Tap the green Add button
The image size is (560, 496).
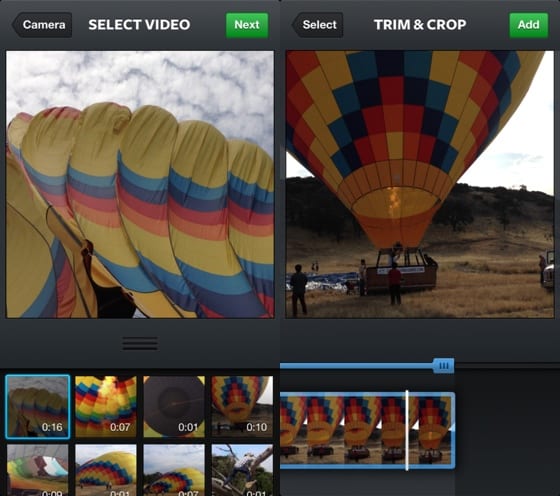pyautogui.click(x=529, y=25)
